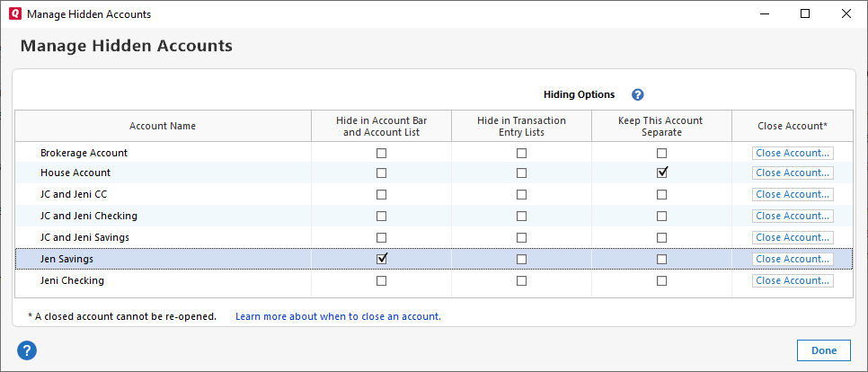Check Keep This Account Separate for JC and Jeni CC
The image size is (868, 372).
click(662, 194)
